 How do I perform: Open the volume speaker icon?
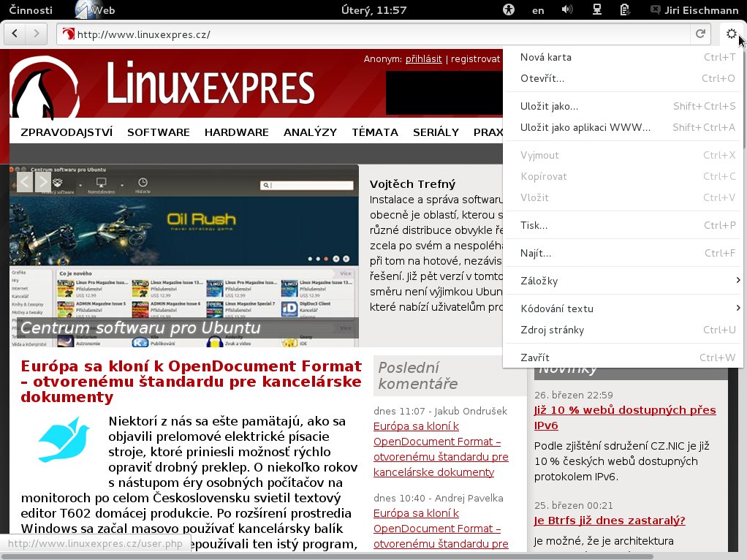pyautogui.click(x=567, y=10)
